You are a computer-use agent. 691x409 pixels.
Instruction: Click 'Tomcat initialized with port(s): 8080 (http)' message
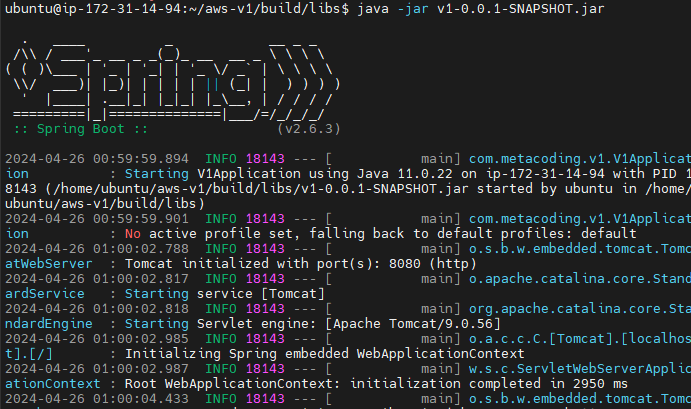[x=301, y=264]
